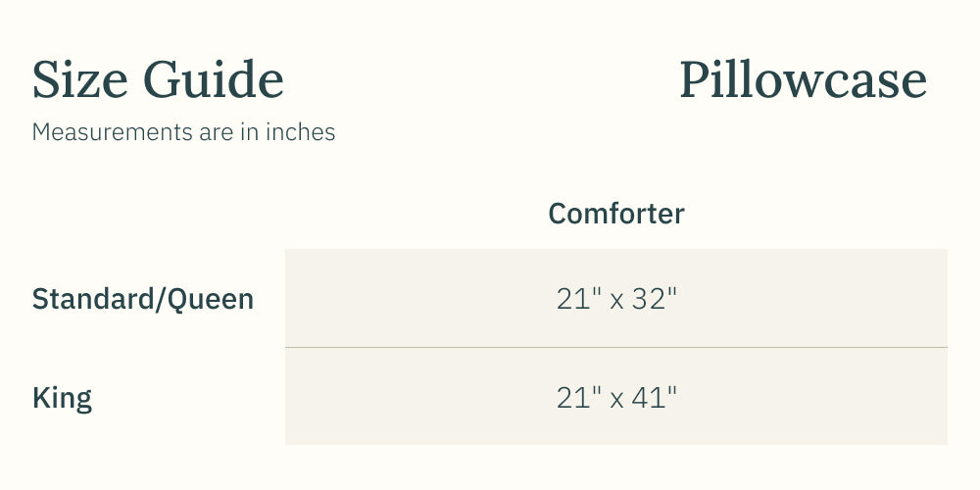Select the Pillowcase title text
This screenshot has height=490, width=980.
point(803,80)
